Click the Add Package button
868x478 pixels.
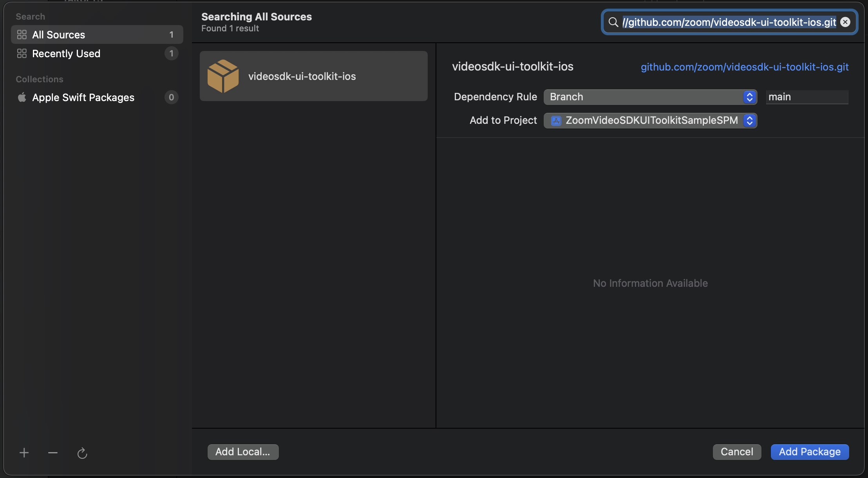pos(809,452)
